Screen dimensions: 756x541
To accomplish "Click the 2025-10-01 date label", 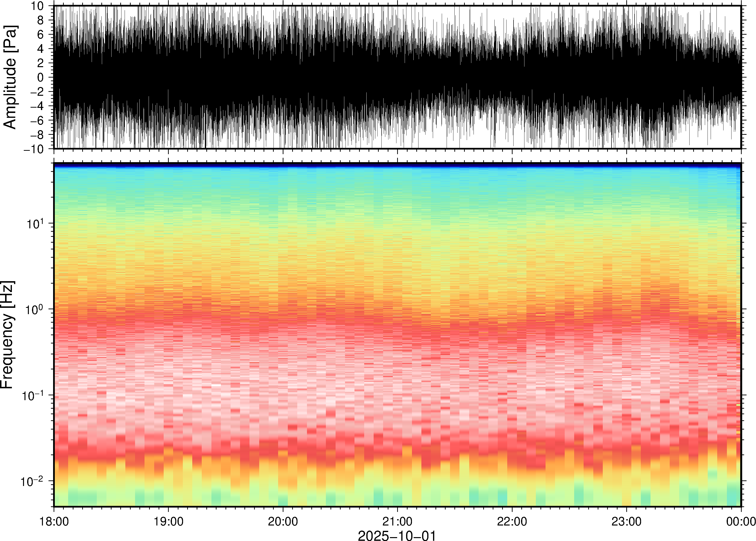I will (397, 535).
